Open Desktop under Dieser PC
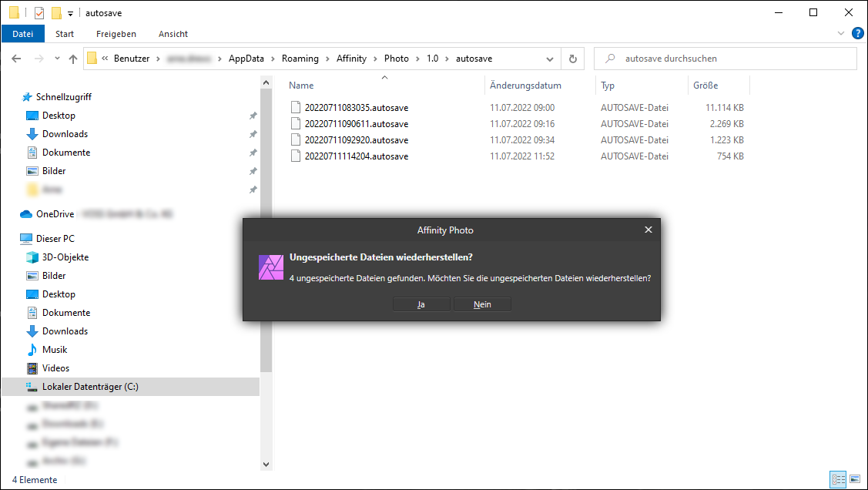Screen dimensions: 868x490 [x=59, y=294]
